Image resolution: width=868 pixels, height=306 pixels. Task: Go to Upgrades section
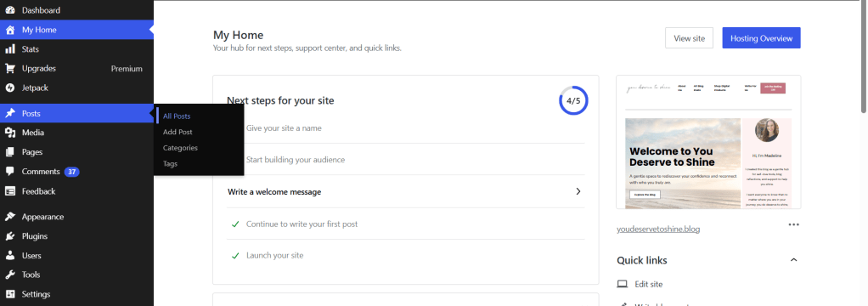[x=76, y=69]
